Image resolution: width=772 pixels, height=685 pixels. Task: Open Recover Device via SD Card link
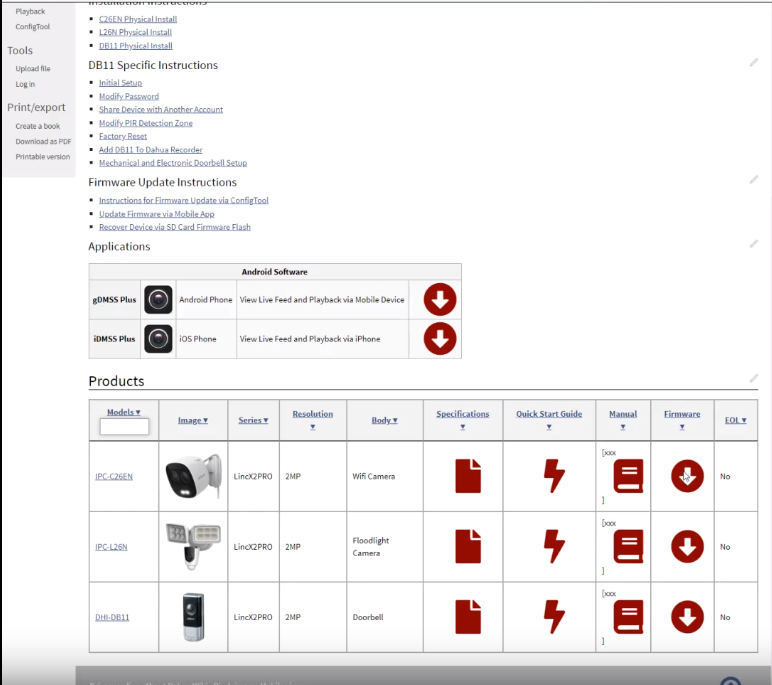[x=175, y=227]
